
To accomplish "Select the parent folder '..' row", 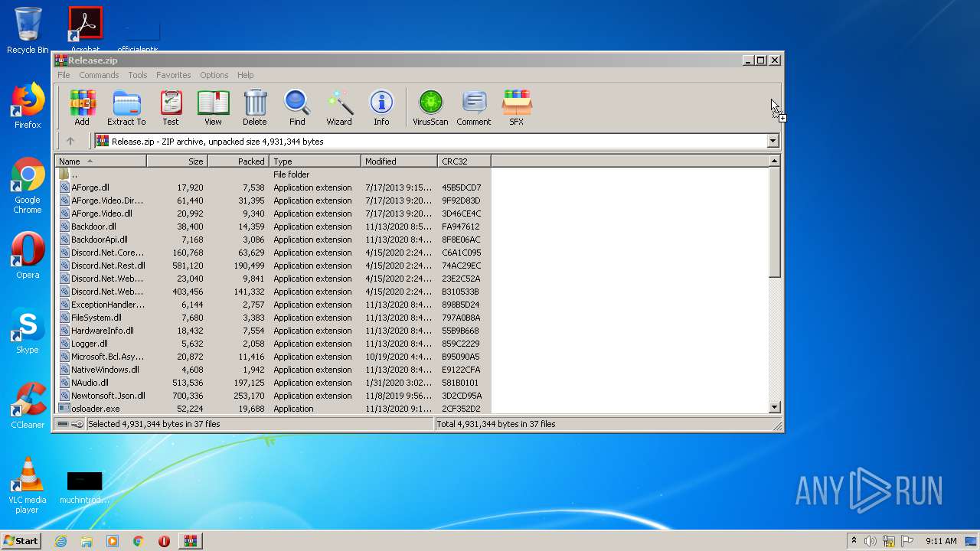I will pyautogui.click(x=273, y=174).
